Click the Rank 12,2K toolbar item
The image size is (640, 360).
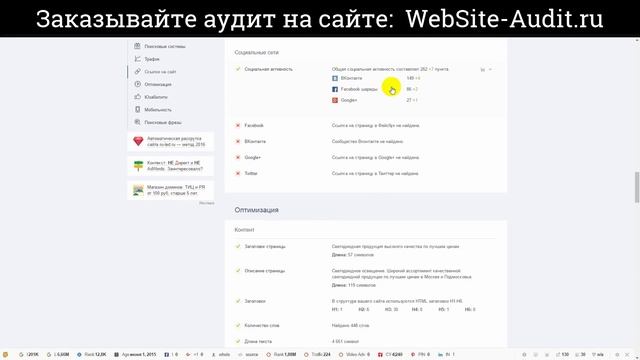[92, 355]
